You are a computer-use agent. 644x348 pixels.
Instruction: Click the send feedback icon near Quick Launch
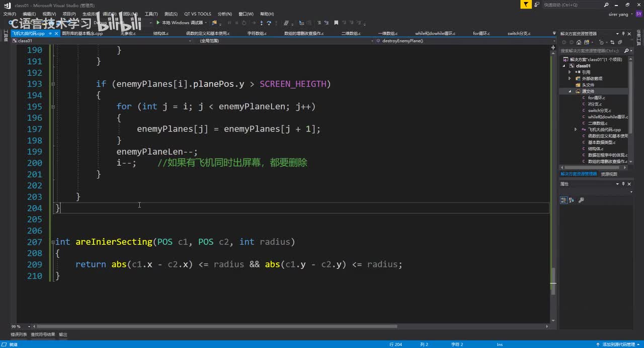[x=536, y=5]
